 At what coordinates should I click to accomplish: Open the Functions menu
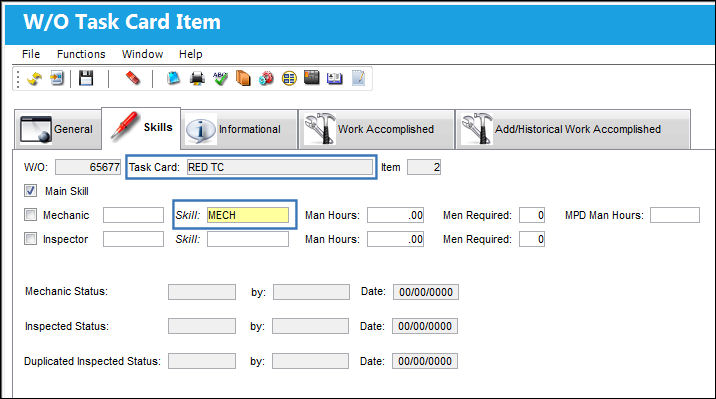click(81, 54)
